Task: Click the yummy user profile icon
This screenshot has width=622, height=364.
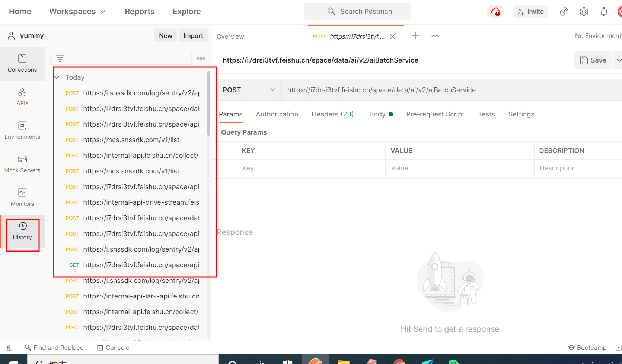Action: click(x=11, y=36)
